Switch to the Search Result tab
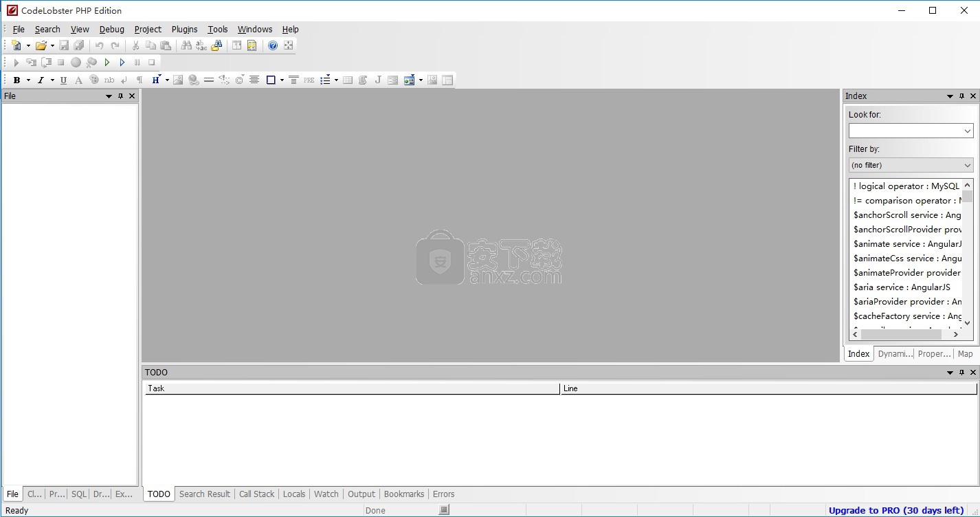The height and width of the screenshot is (517, 980). coord(205,494)
